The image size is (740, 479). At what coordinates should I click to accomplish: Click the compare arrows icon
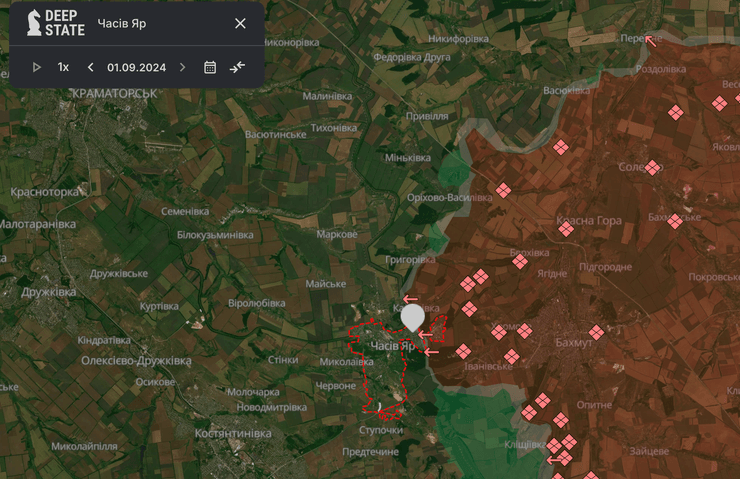point(237,67)
